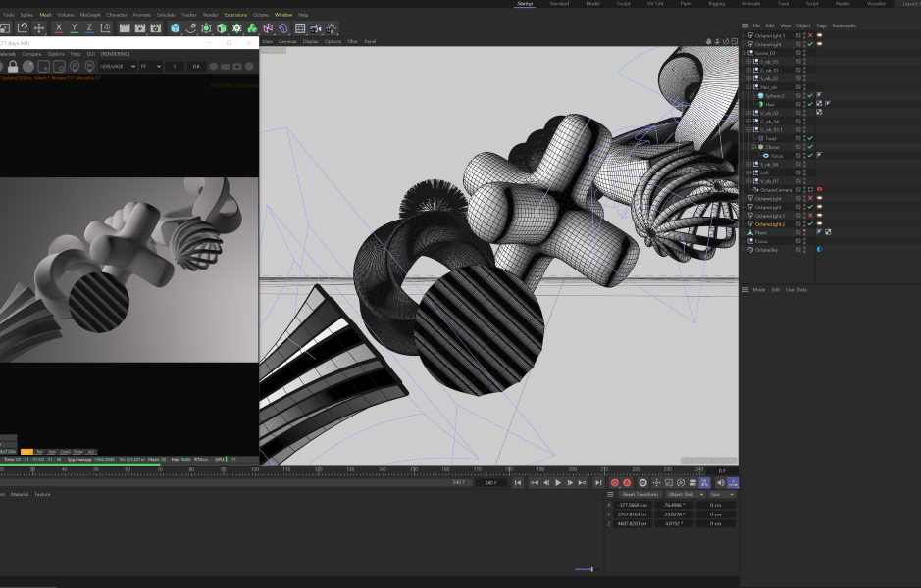921x588 pixels.
Task: Toggle X axis lock
Action: [x=58, y=27]
